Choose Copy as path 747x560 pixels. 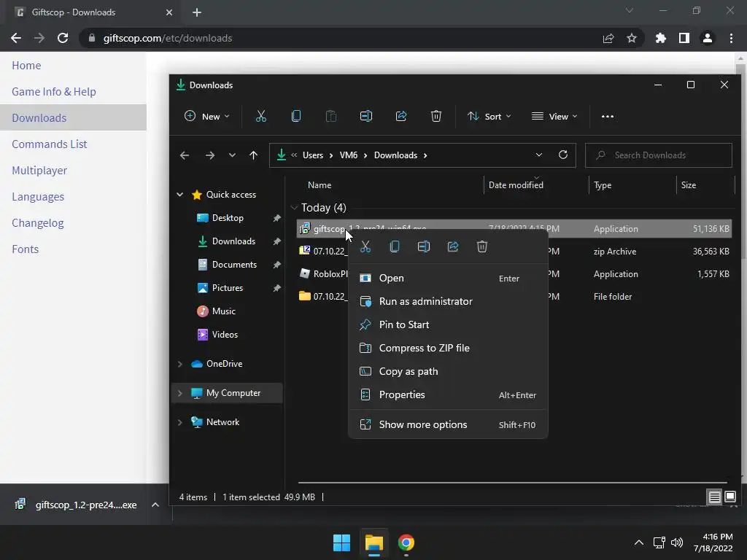(x=448, y=371)
